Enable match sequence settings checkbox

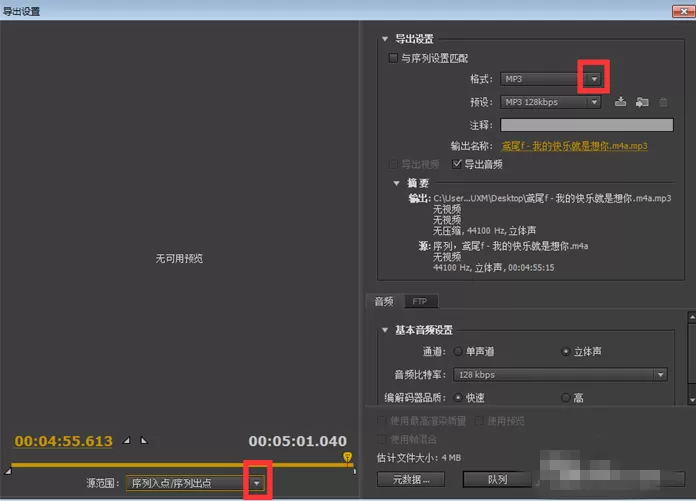(x=393, y=58)
